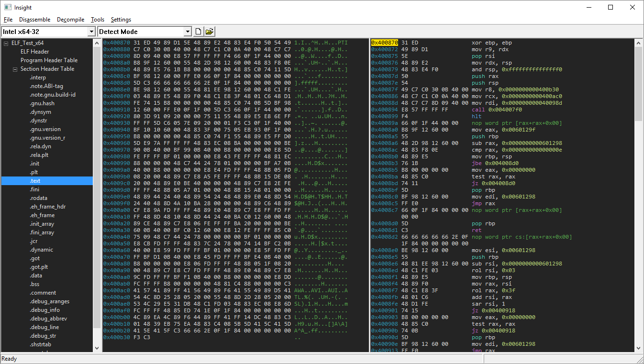The height and width of the screenshot is (364, 644).
Task: Click hex dump address 0x400b30
Action: [116, 337]
